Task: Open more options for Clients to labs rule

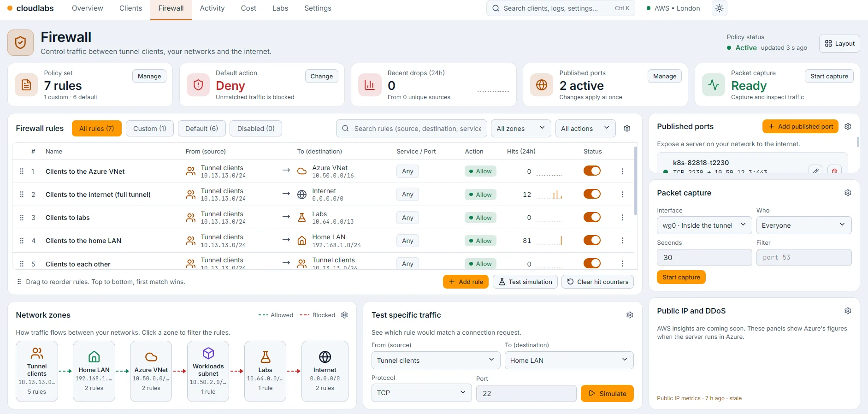Action: [622, 218]
